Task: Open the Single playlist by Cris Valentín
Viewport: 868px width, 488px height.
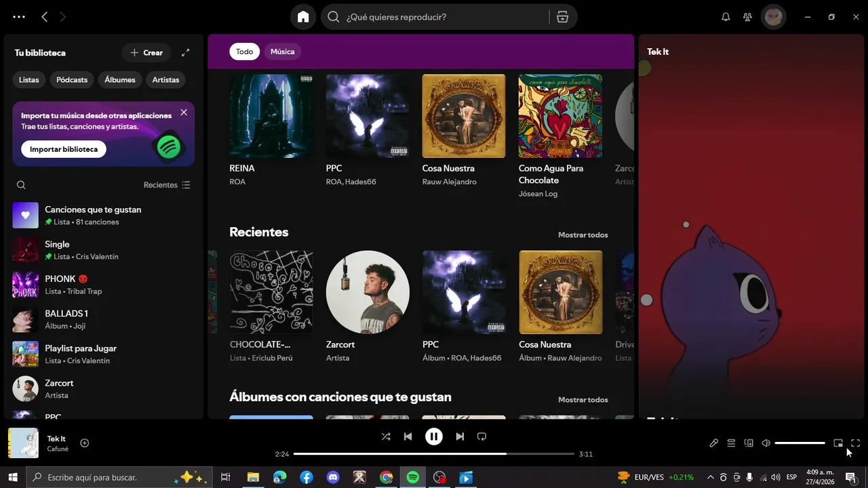Action: point(103,250)
